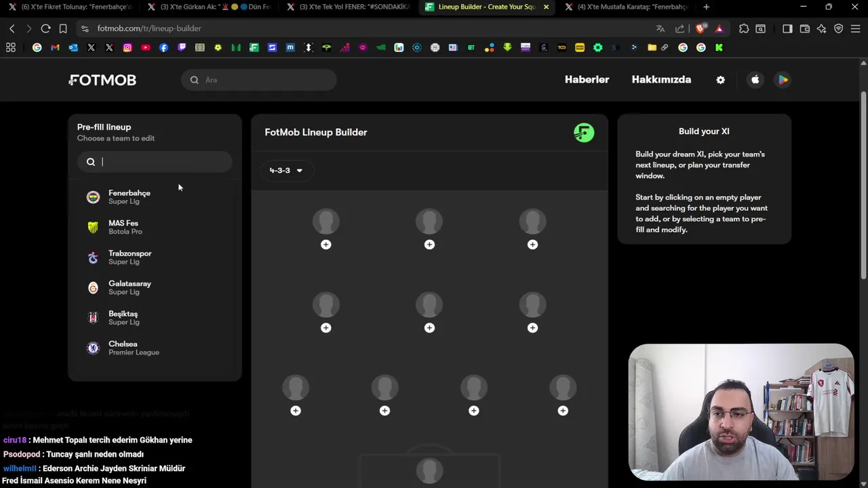Open the Haberler page

[x=587, y=80]
